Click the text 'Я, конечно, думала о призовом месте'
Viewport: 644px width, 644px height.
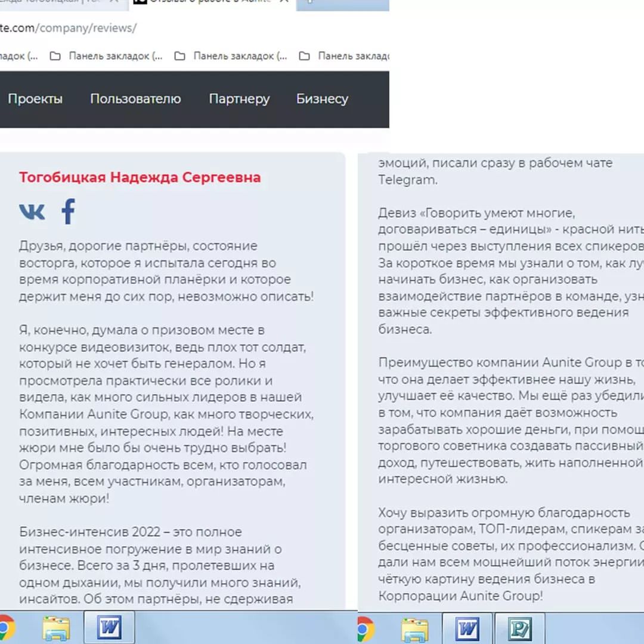click(142, 330)
